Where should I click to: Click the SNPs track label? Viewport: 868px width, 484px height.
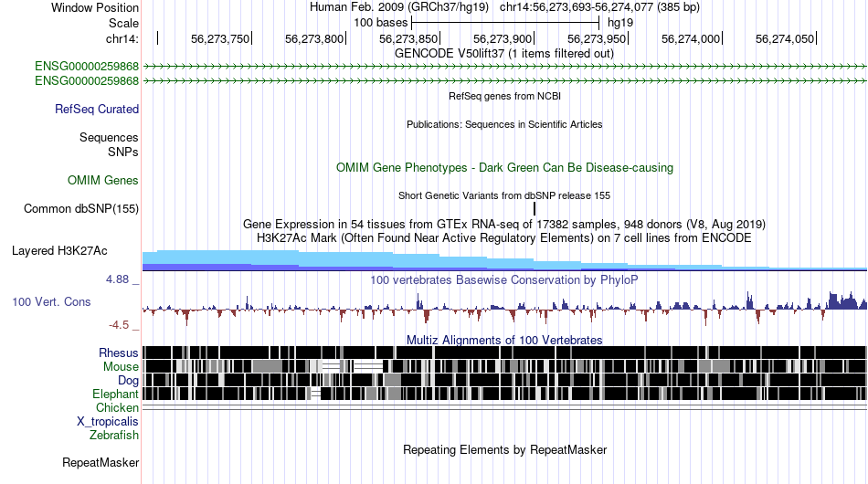(x=123, y=152)
